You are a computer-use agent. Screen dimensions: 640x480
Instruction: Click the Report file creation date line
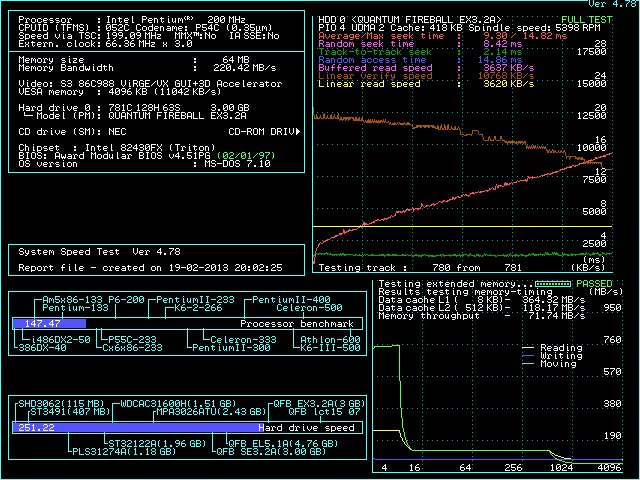coord(150,268)
